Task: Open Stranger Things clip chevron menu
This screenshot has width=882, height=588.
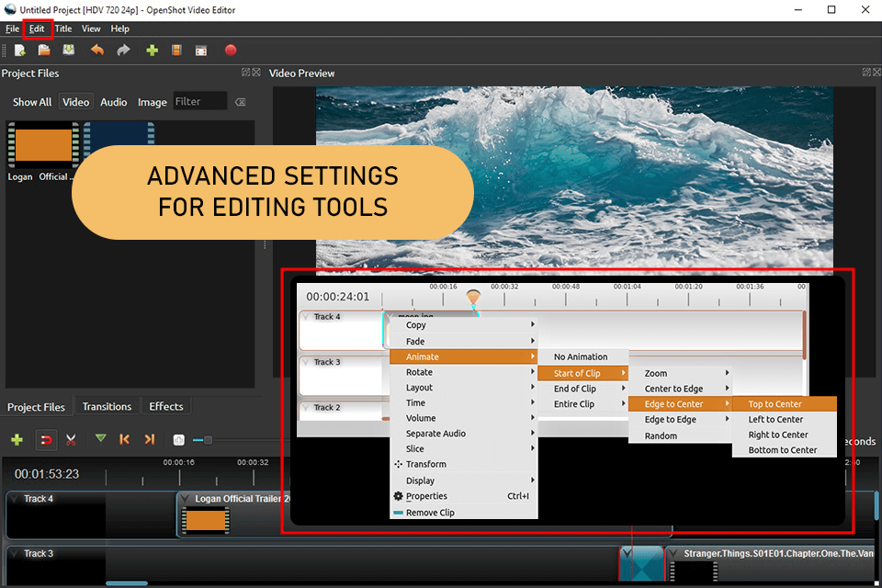Action: [x=673, y=554]
